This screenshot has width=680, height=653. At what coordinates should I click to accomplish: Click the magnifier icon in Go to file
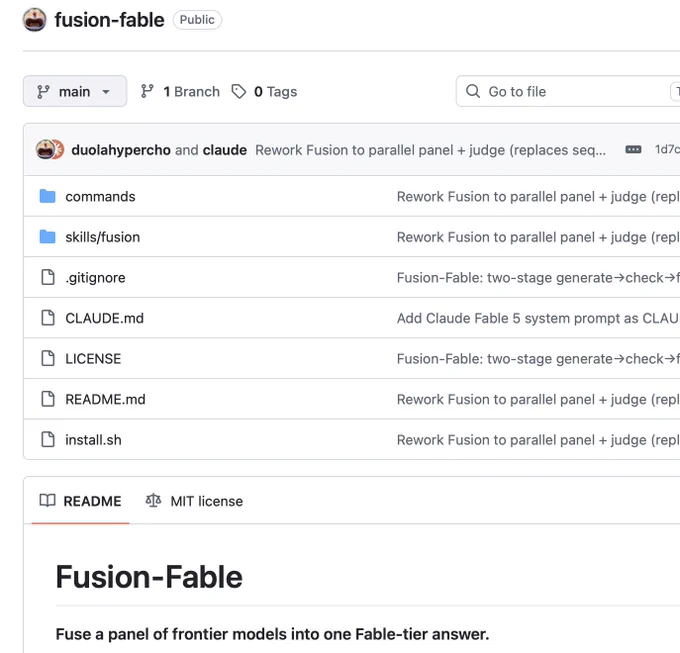[x=473, y=91]
